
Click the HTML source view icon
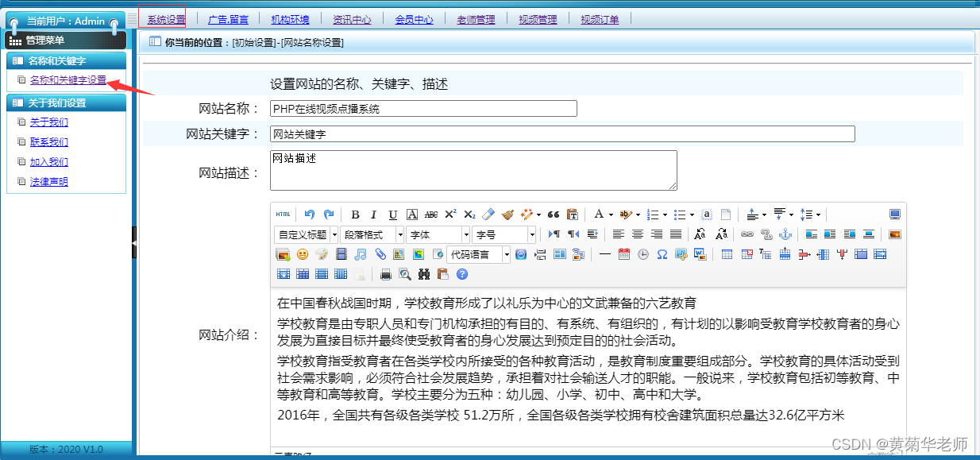point(284,215)
